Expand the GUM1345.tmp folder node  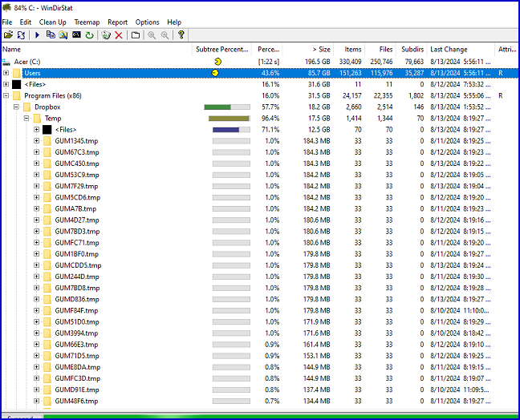tap(37, 141)
